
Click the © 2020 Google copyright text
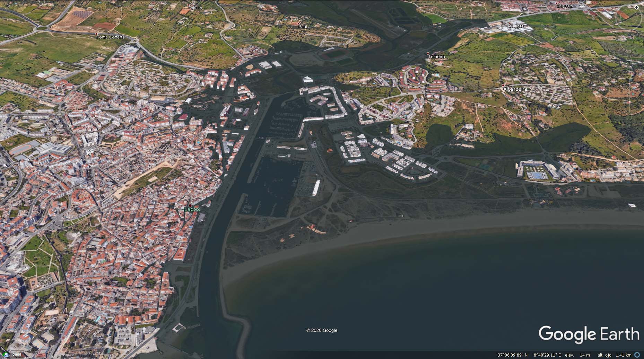322,331
